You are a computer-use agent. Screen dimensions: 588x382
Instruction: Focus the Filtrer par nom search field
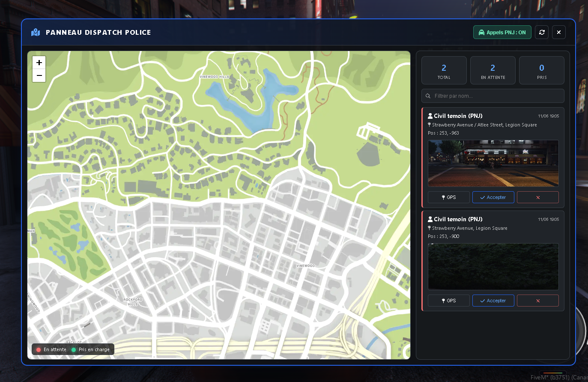click(x=493, y=96)
